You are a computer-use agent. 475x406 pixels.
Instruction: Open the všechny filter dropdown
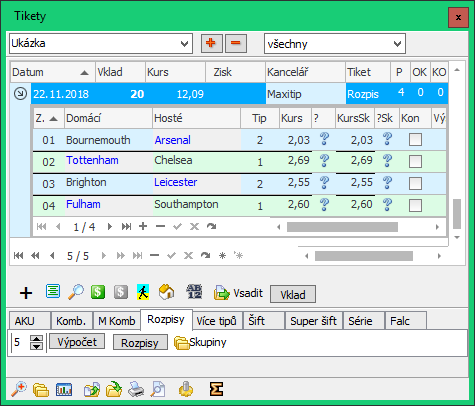pyautogui.click(x=397, y=44)
